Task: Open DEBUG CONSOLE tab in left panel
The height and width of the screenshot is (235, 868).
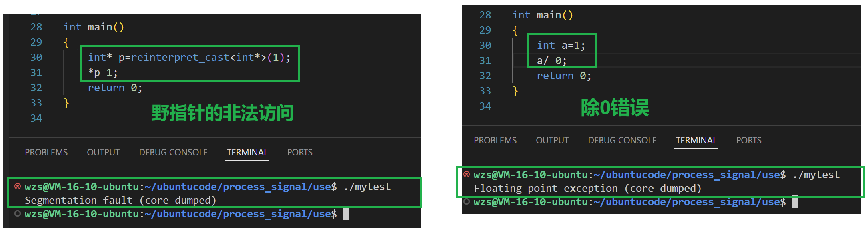Action: click(173, 153)
